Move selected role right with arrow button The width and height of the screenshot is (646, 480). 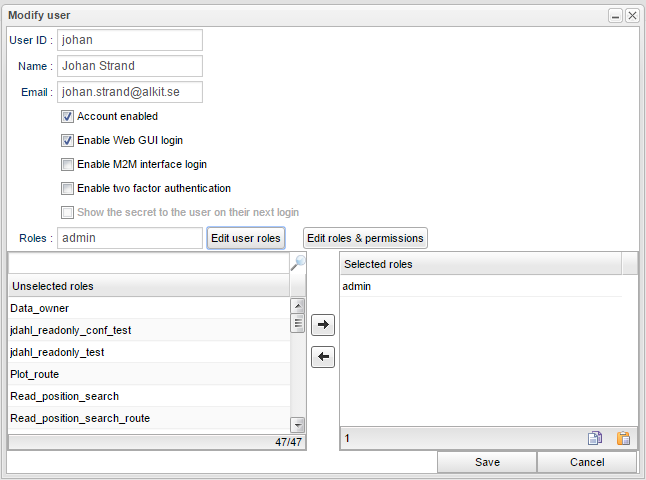click(x=323, y=325)
